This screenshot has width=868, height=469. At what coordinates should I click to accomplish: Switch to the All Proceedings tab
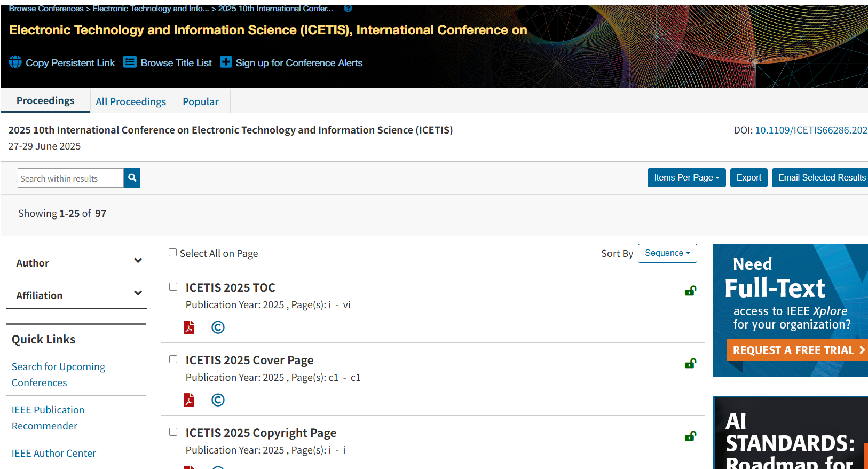click(x=131, y=101)
